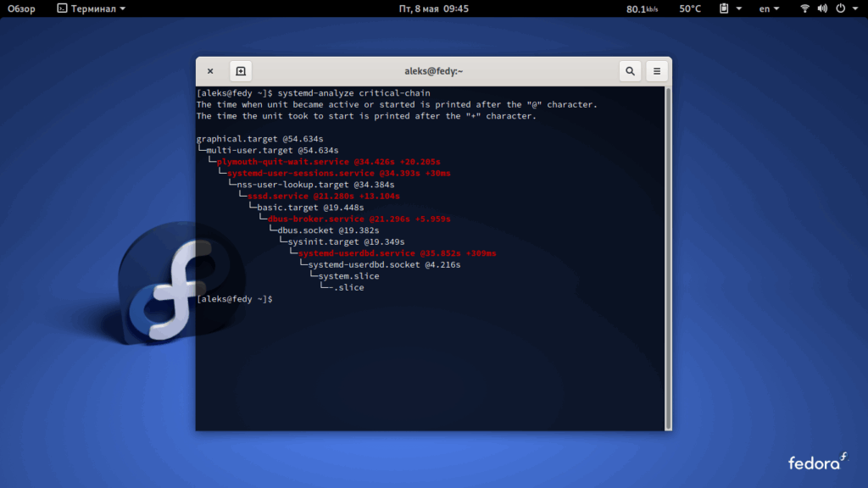Click the basic.target @19.448s line
This screenshot has width=868, height=488.
pyautogui.click(x=310, y=208)
